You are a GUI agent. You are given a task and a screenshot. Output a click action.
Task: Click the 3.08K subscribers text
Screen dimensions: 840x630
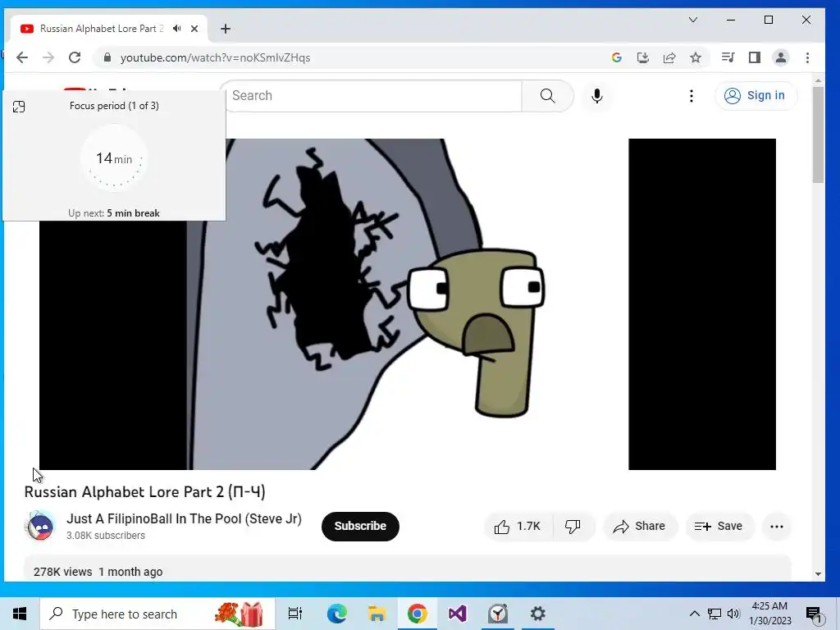(106, 535)
